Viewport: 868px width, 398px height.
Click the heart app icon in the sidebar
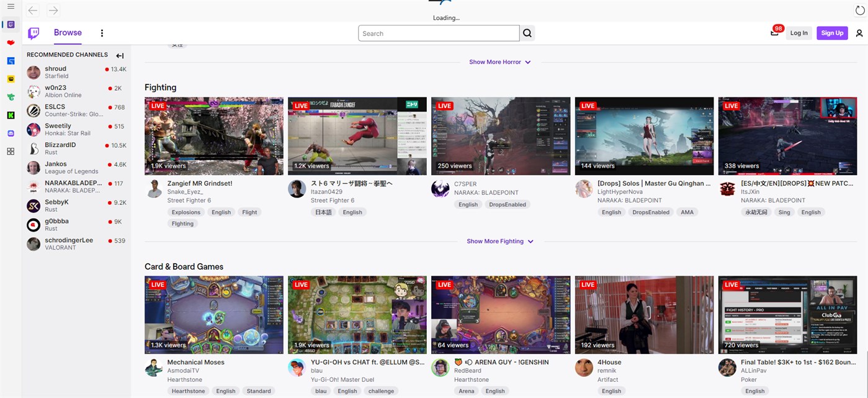10,42
